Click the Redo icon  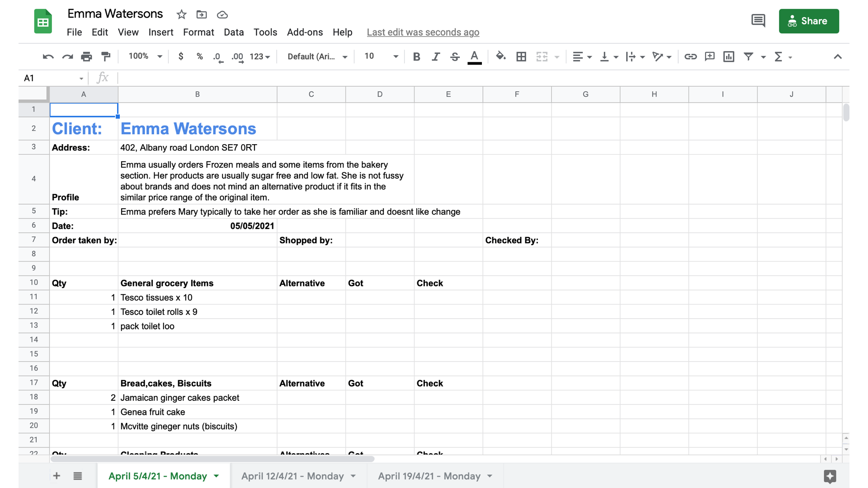point(67,56)
